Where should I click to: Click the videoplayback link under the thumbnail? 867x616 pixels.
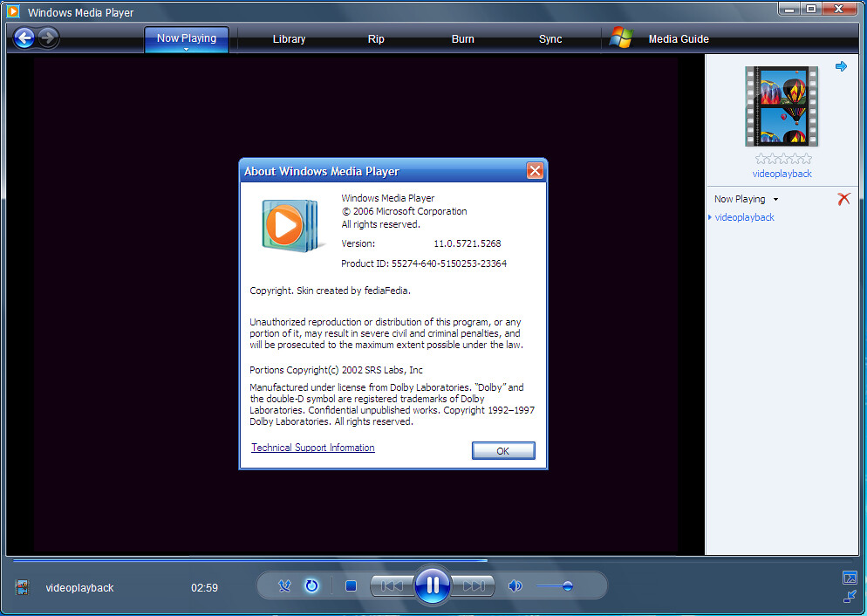coord(782,174)
